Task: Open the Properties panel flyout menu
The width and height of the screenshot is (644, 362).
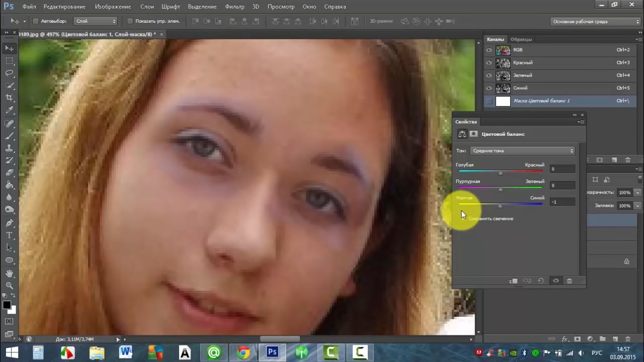Action: click(581, 122)
